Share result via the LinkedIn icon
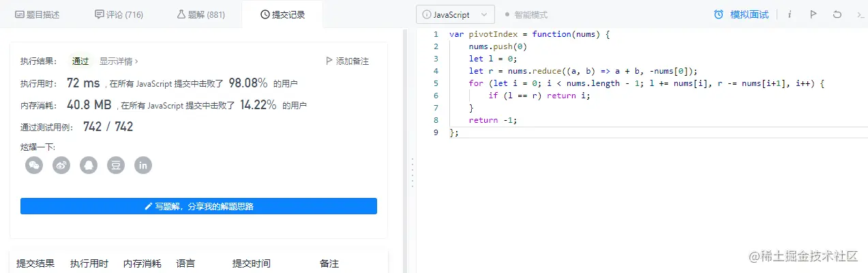The width and height of the screenshot is (868, 273). (x=143, y=165)
